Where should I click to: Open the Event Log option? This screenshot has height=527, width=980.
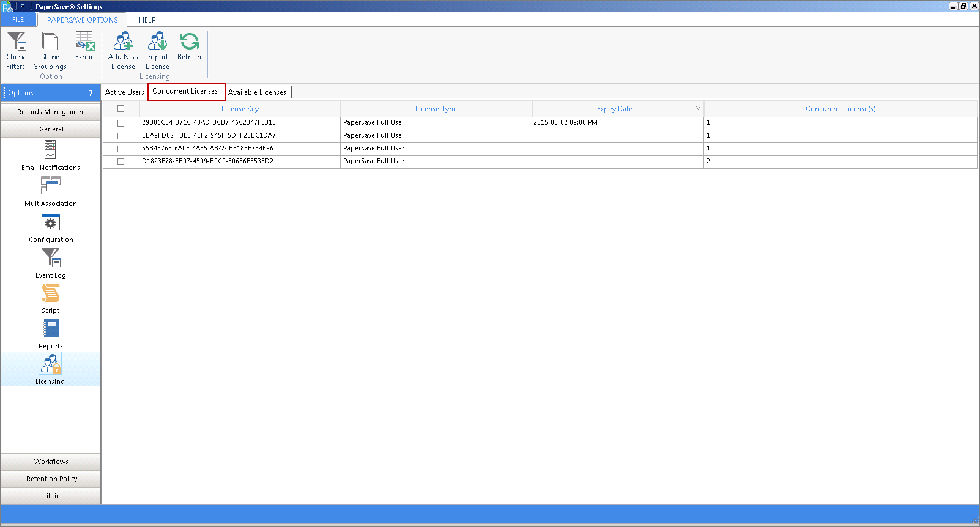50,263
